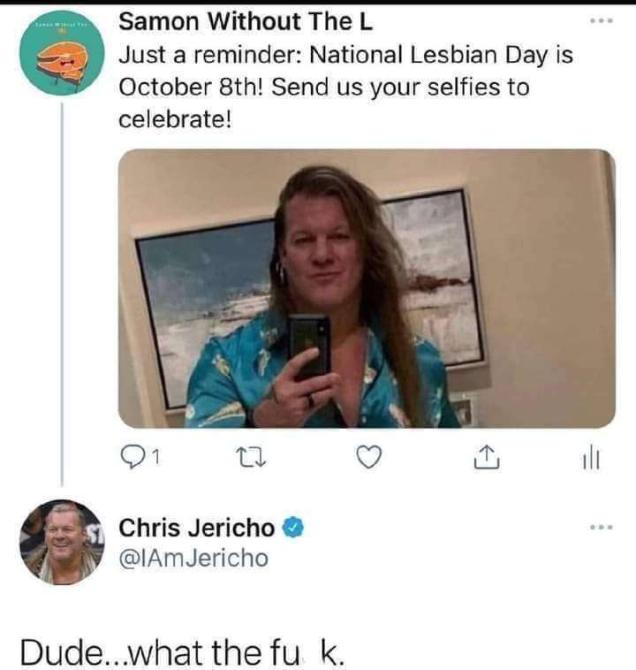
Task: Open the share icon under the photo
Action: (484, 458)
